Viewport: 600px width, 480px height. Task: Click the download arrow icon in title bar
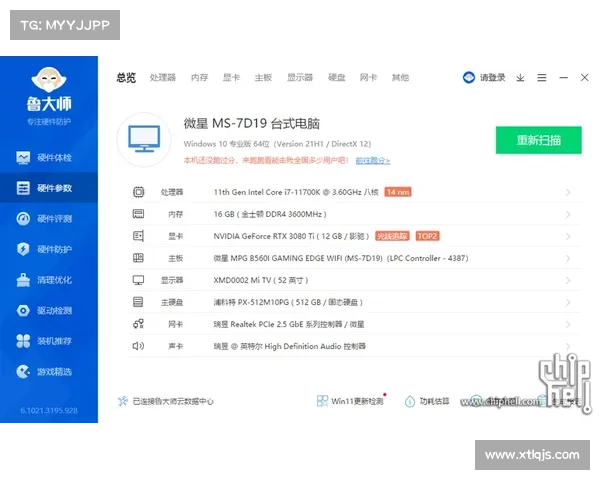click(520, 78)
